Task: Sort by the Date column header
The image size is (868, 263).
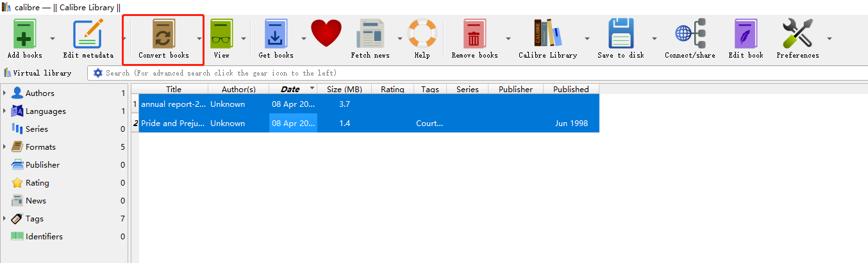Action: point(293,89)
